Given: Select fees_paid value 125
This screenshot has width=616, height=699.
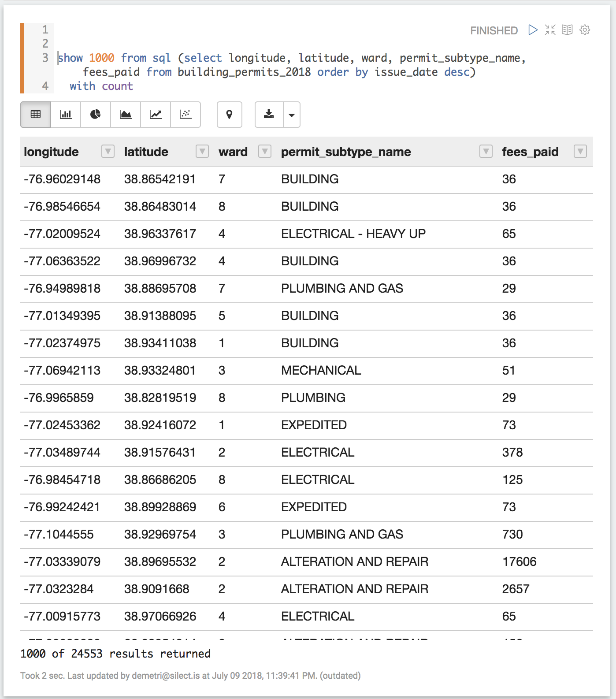Looking at the screenshot, I should coord(512,480).
